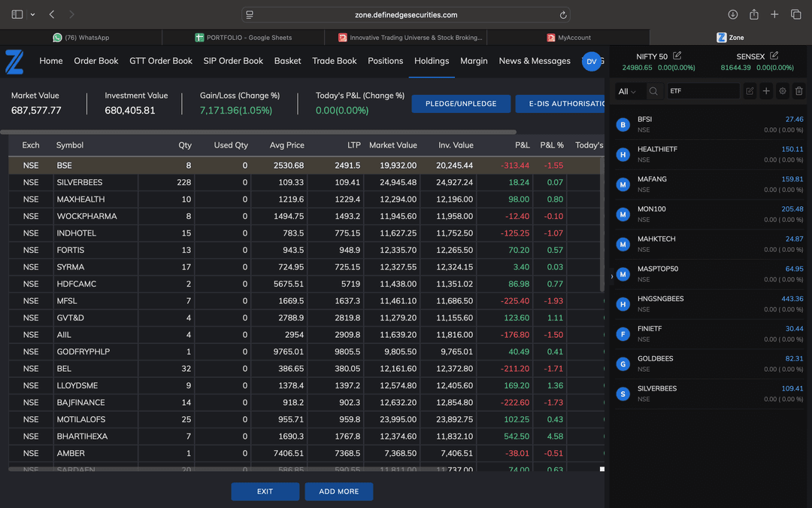This screenshot has width=812, height=508.
Task: Click the GOLDBEES round G icon
Action: pos(623,364)
